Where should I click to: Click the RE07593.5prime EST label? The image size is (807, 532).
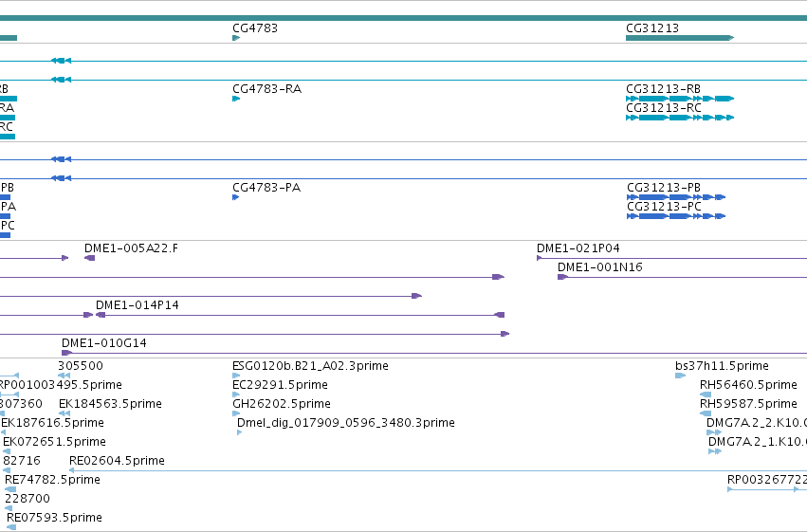coord(54,518)
